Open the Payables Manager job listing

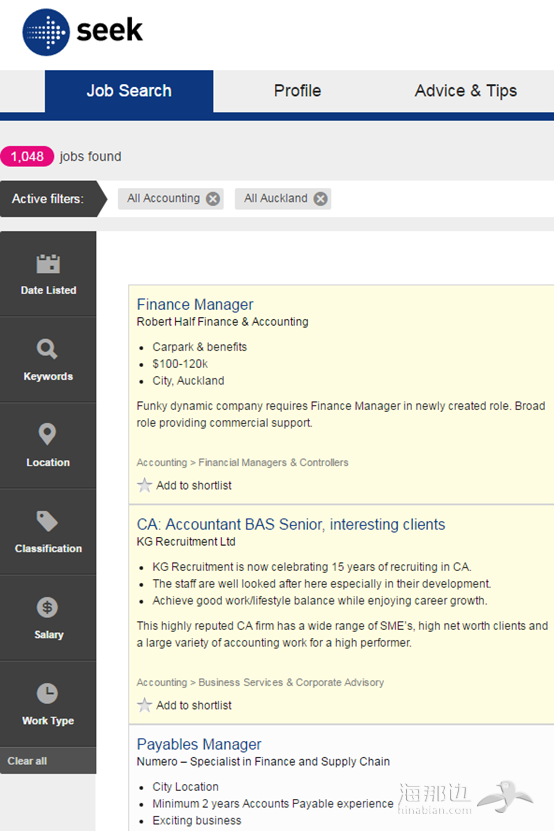[x=199, y=744]
